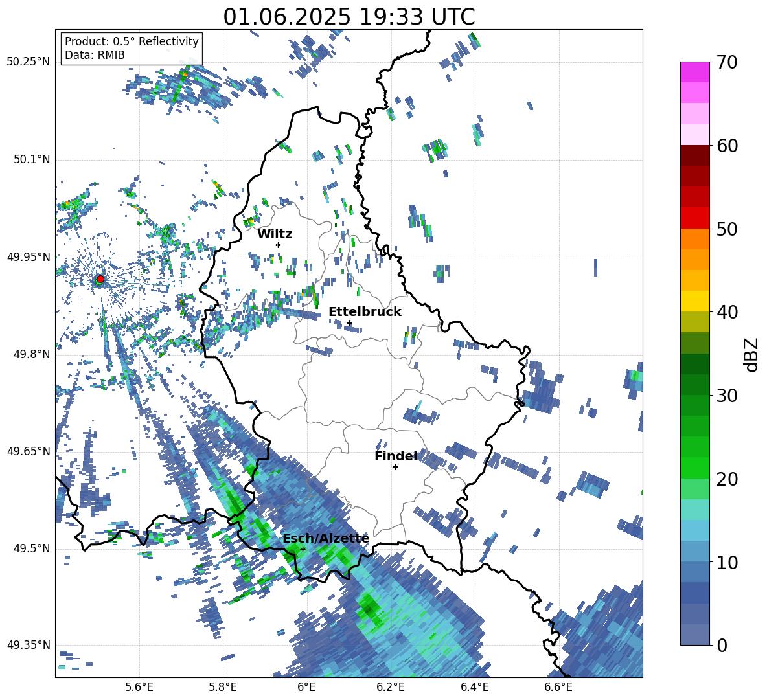Viewport: 767px width, 700px height.
Task: Click the 5.8°E longitude label
Action: click(x=223, y=687)
